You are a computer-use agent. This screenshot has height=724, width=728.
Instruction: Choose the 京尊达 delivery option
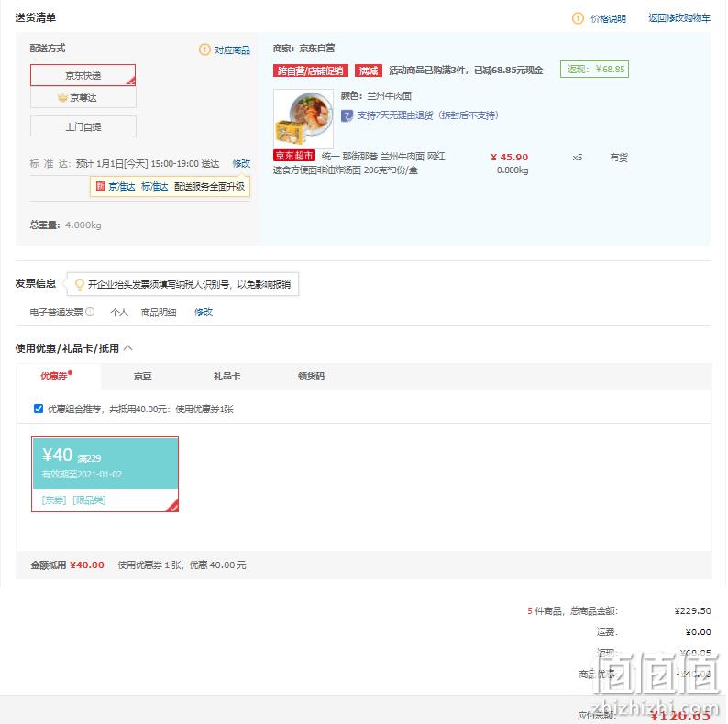point(83,97)
